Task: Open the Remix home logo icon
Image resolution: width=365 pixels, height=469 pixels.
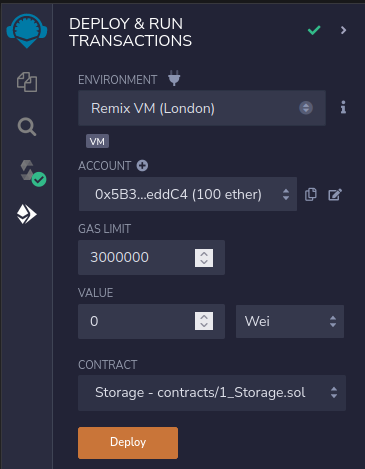Action: tap(27, 31)
